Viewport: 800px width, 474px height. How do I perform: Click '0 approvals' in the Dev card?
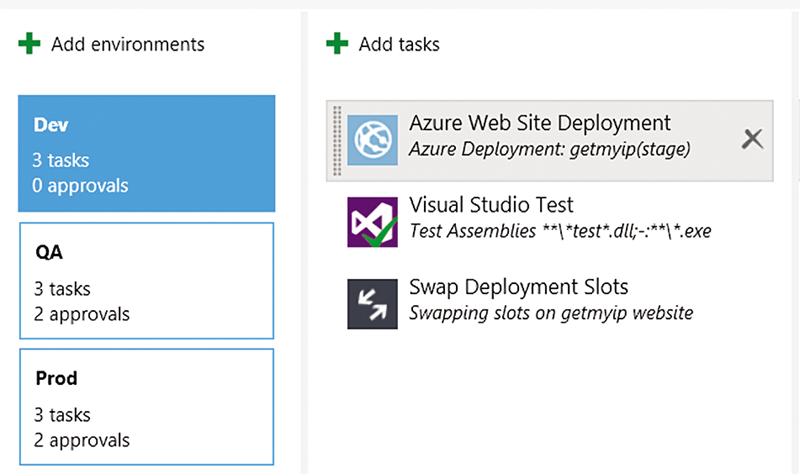coord(80,186)
